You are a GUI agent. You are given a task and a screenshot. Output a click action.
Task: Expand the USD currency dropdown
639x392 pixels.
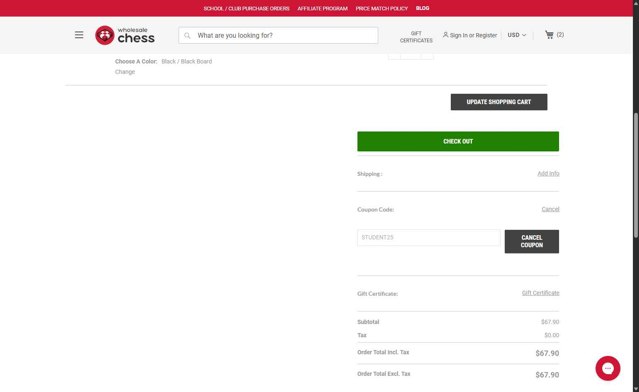tap(517, 35)
